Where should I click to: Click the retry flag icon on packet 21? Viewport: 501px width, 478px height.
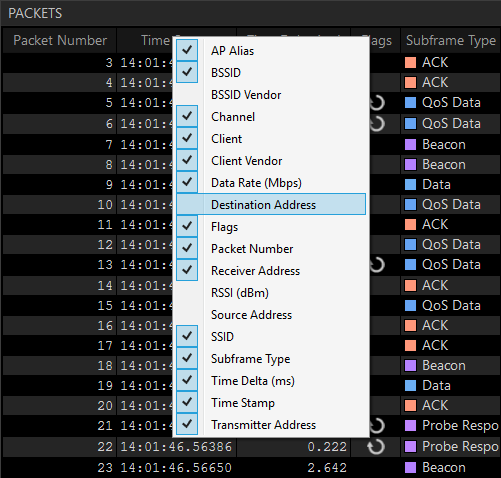pyautogui.click(x=377, y=425)
